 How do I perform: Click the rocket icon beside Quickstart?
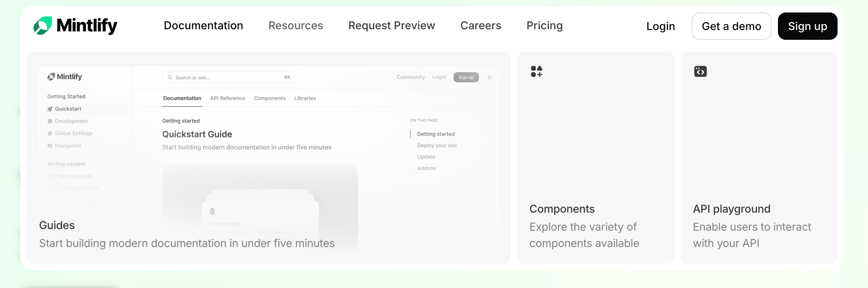coord(50,109)
